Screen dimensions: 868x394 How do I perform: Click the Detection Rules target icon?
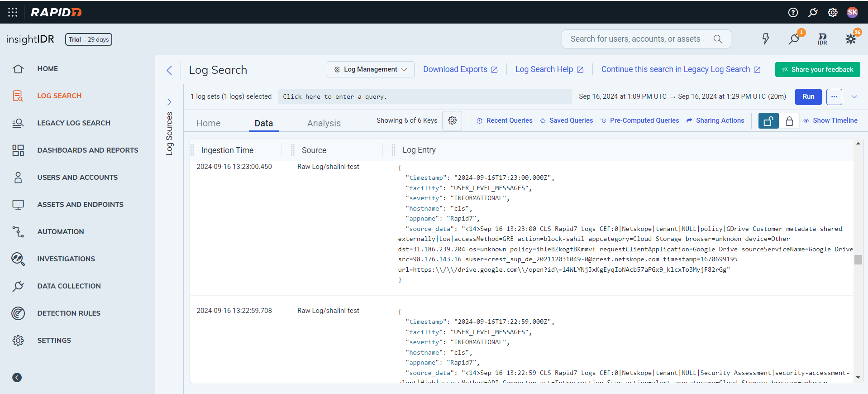click(18, 313)
